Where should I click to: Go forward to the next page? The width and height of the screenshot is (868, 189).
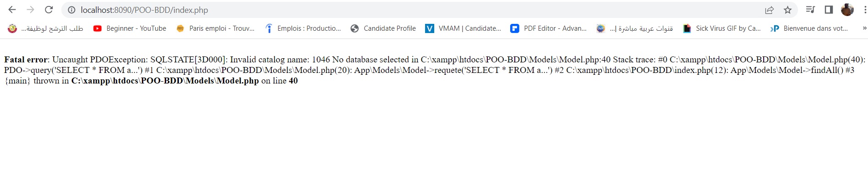coord(30,10)
